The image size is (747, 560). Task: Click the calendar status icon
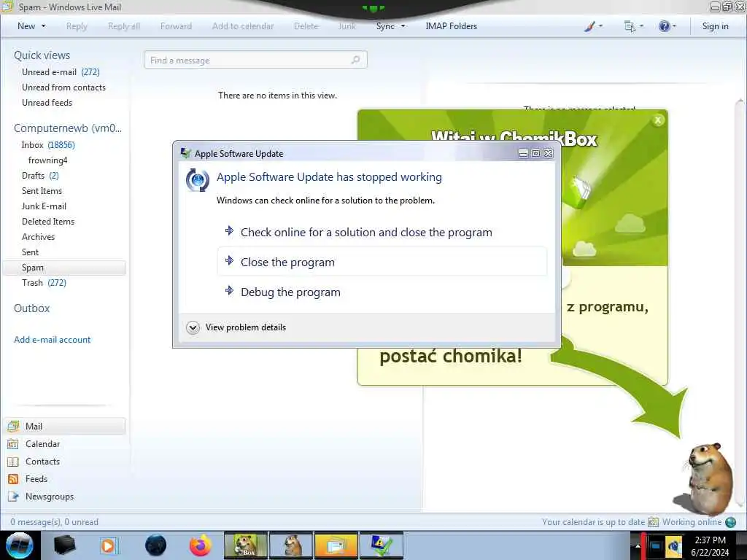pyautogui.click(x=653, y=522)
